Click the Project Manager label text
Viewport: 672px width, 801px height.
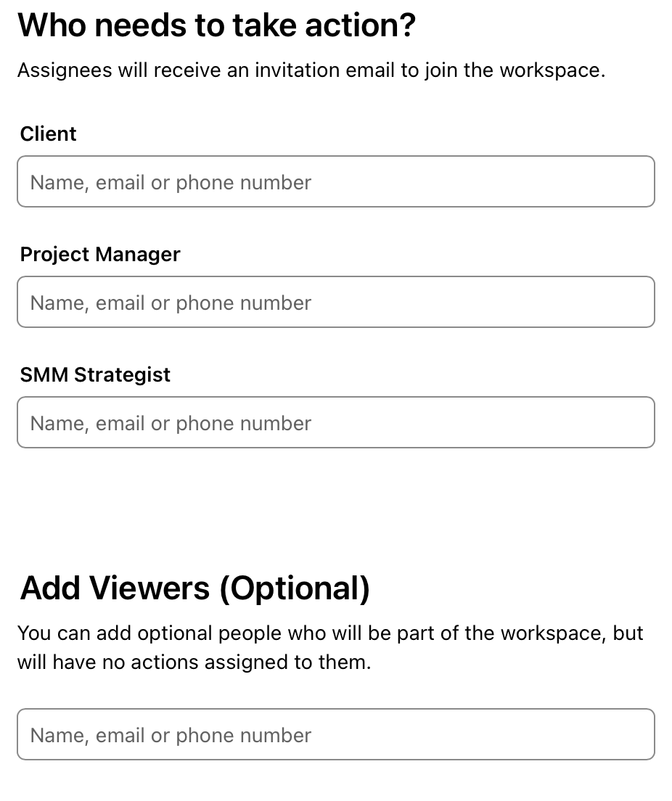point(100,255)
